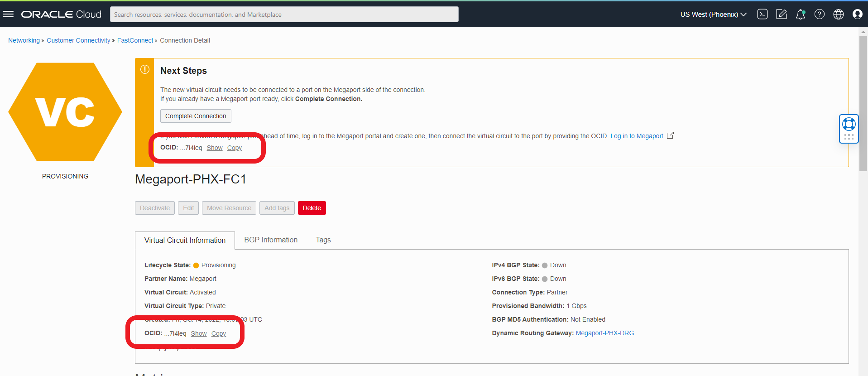868x376 pixels.
Task: Select the Virtual Circuit Information tab
Action: 185,240
